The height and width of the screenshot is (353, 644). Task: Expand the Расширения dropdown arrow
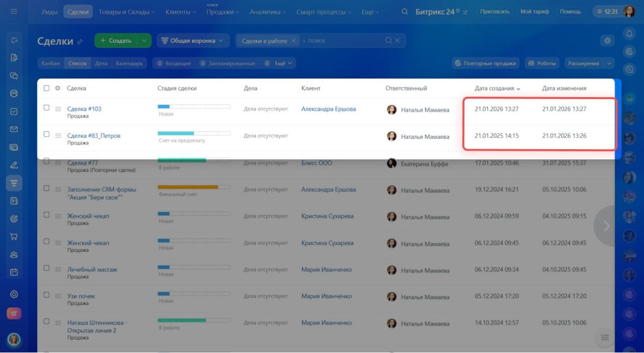pyautogui.click(x=608, y=63)
